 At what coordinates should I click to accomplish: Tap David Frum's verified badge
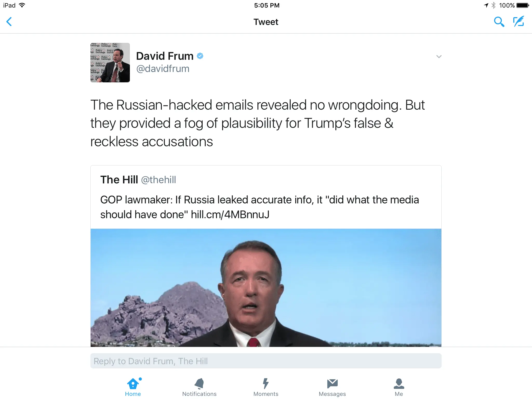pyautogui.click(x=200, y=56)
